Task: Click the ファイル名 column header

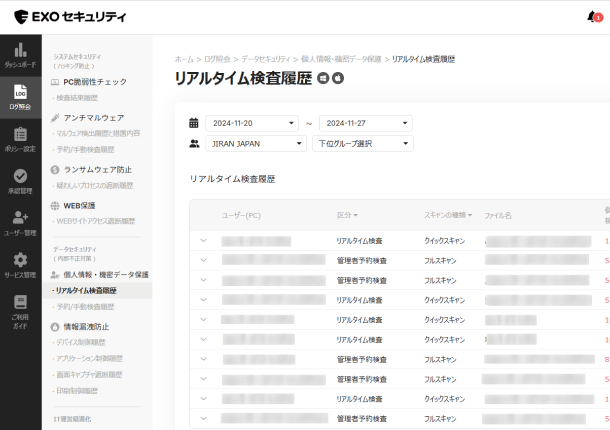Action: 498,216
